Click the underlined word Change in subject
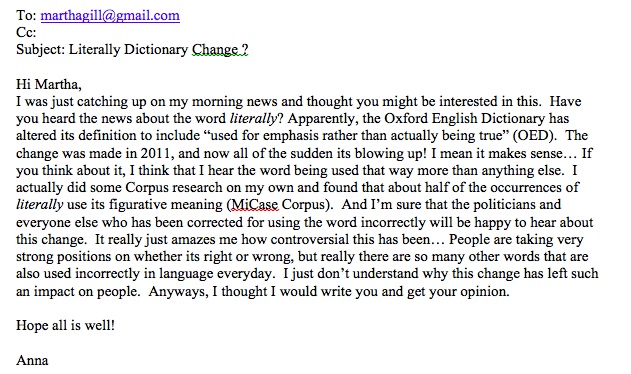Image resolution: width=631 pixels, height=374 pixels. tap(215, 50)
